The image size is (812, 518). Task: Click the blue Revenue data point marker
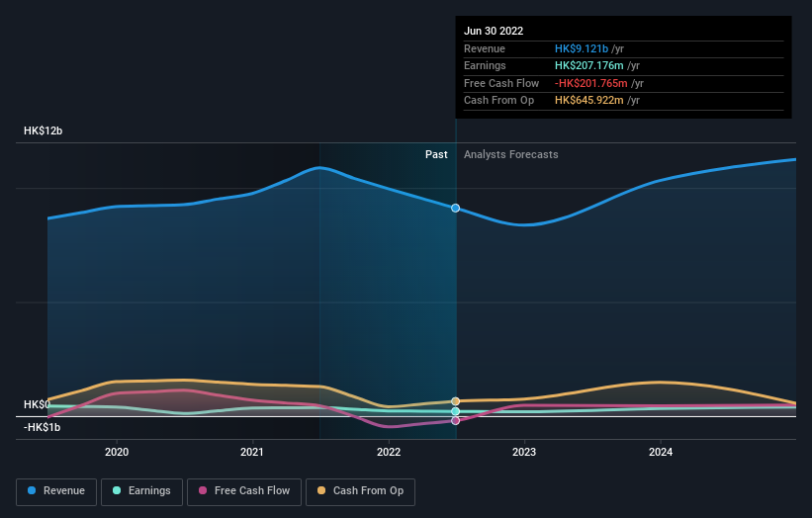click(x=455, y=208)
